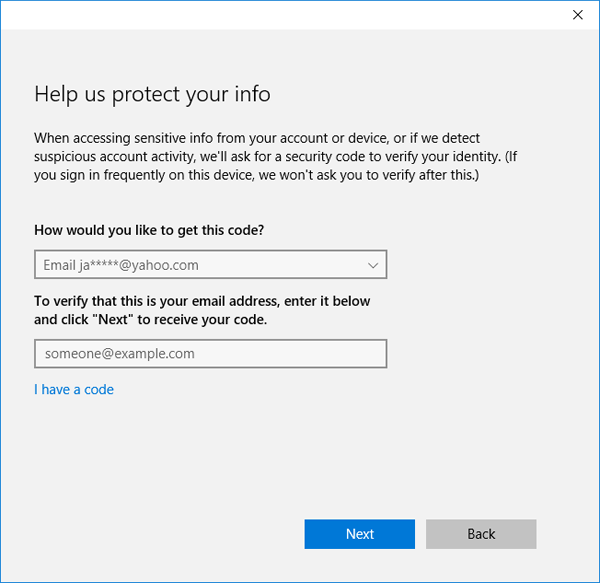Place cursor in the email verification text box
Viewport: 600px width, 583px height.
tap(210, 354)
